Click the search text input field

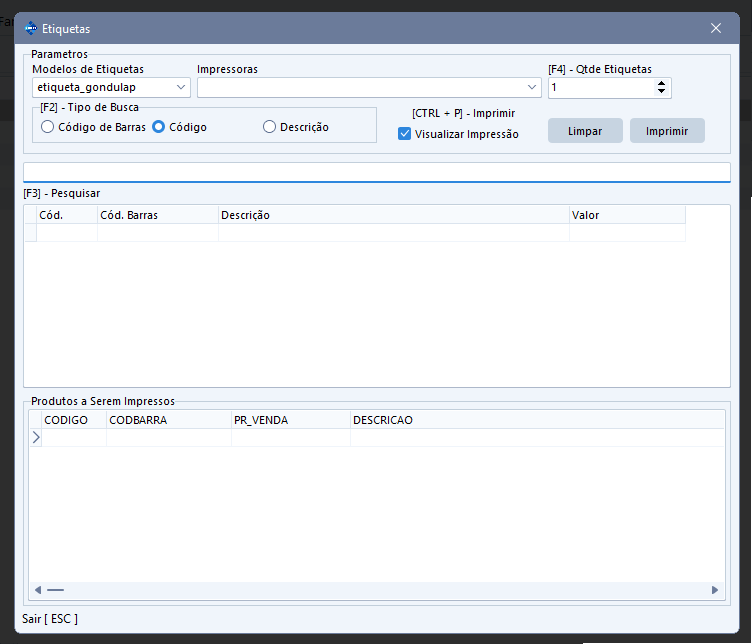[x=376, y=172]
